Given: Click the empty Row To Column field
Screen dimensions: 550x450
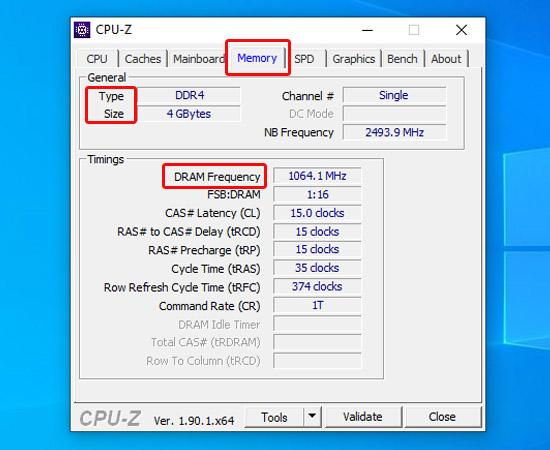Looking at the screenshot, I should [x=317, y=361].
